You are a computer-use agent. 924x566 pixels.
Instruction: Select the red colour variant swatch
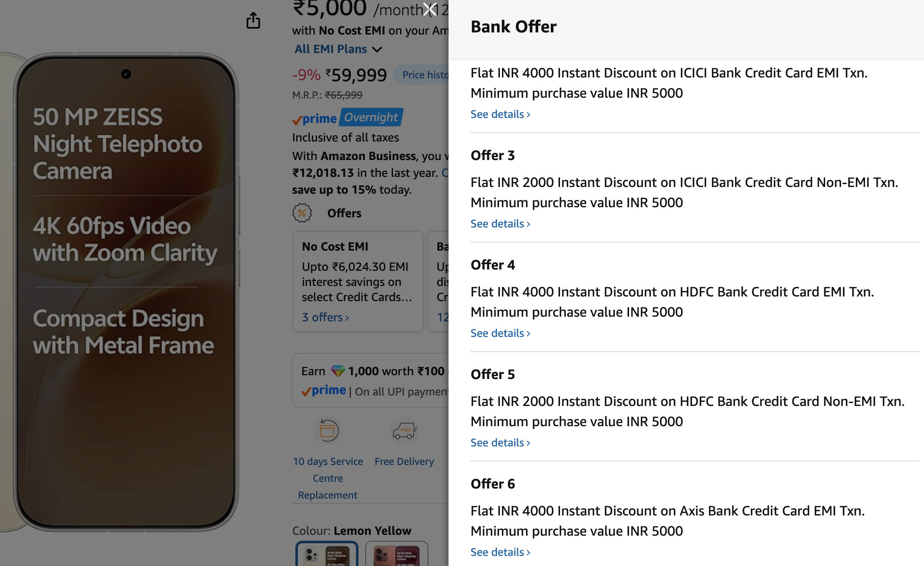point(396,554)
